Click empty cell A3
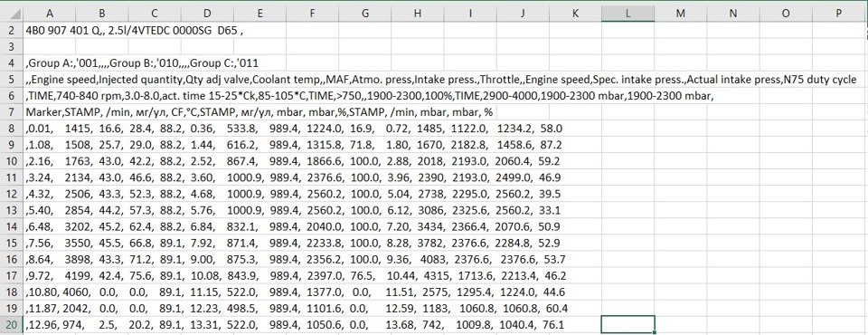The height and width of the screenshot is (335, 868). pos(49,46)
